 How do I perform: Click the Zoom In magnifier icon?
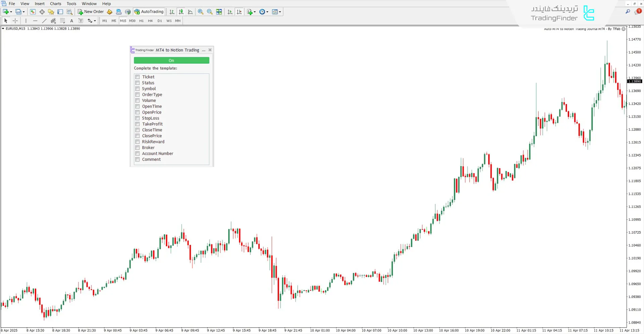pyautogui.click(x=200, y=12)
